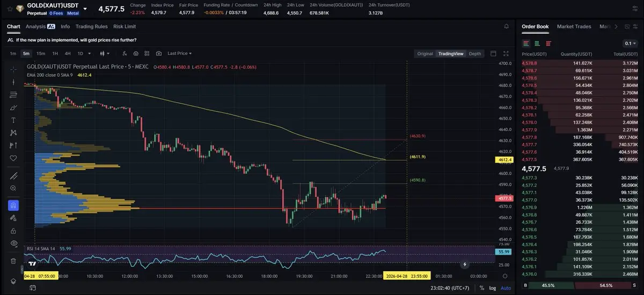The image size is (644, 295).
Task: Open the candlestick chart style dropdown
Action: 105,54
